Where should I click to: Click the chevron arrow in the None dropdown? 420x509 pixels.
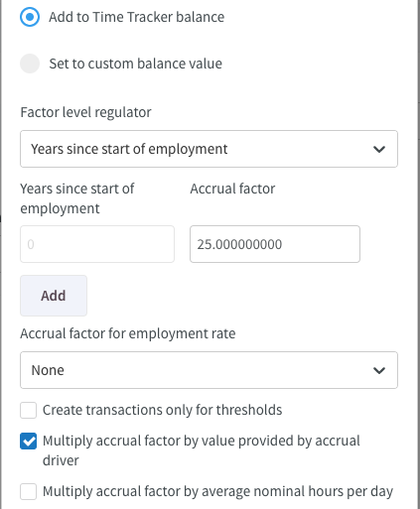coord(379,370)
